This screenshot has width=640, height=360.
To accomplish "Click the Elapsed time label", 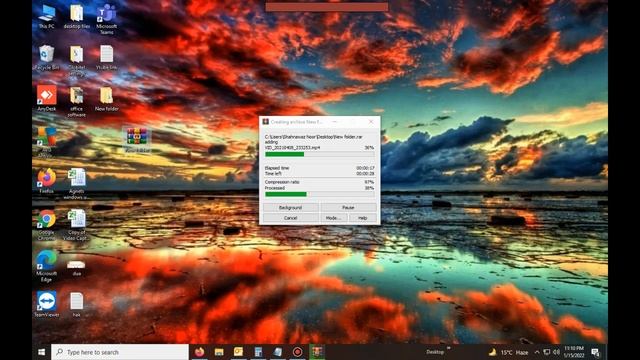I will click(x=277, y=168).
